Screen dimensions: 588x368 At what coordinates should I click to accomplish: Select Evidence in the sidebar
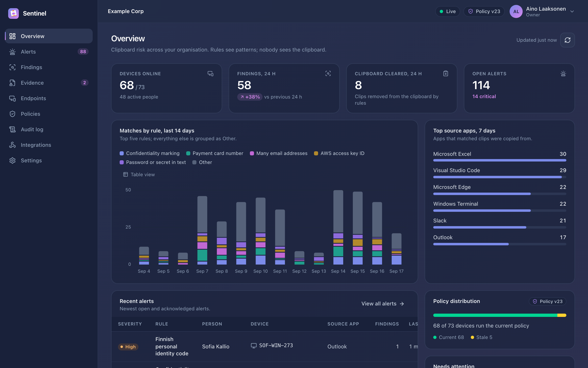[x=49, y=83]
